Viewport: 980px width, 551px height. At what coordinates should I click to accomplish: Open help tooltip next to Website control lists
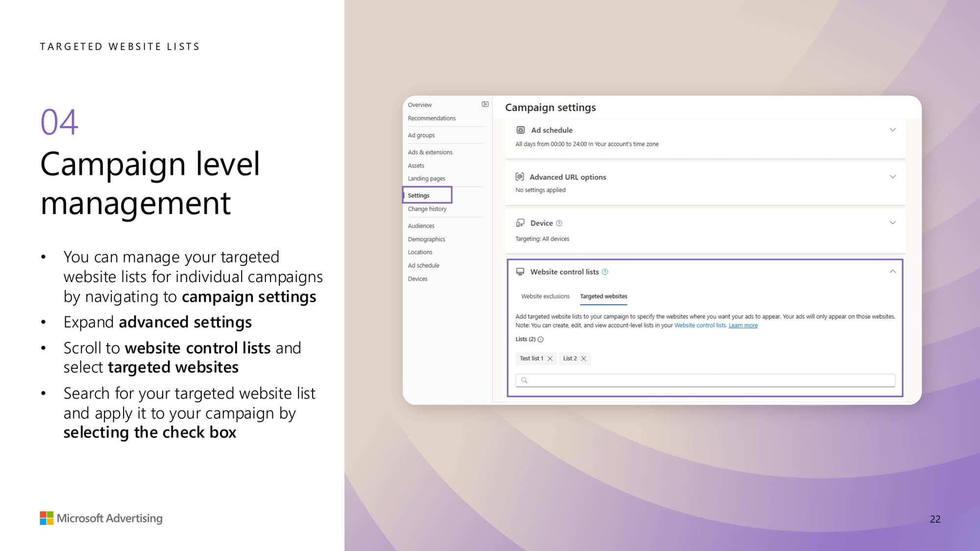pos(605,272)
